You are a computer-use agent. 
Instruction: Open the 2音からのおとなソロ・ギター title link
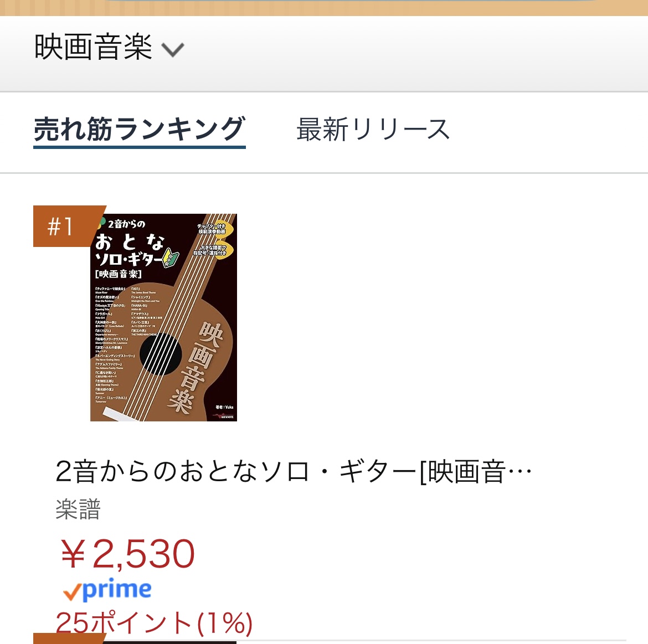point(294,472)
